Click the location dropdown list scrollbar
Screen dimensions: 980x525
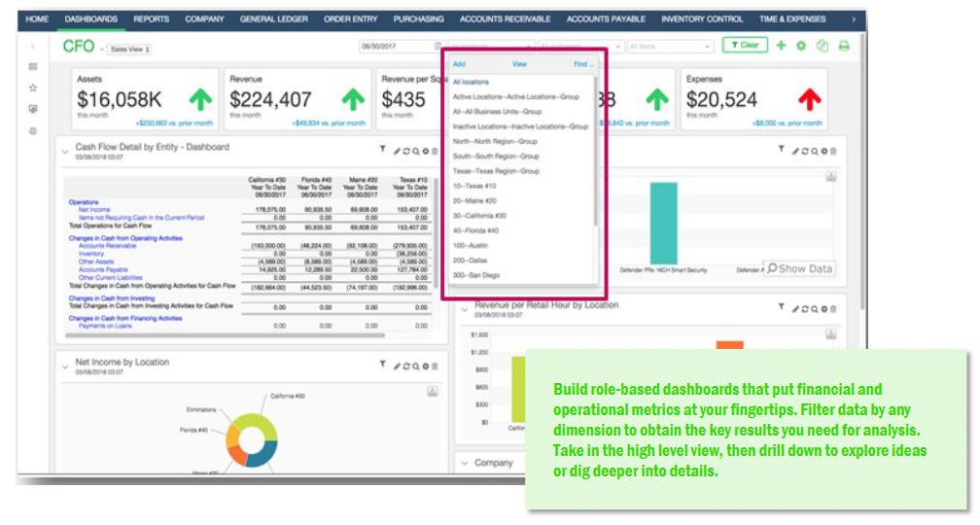596,152
